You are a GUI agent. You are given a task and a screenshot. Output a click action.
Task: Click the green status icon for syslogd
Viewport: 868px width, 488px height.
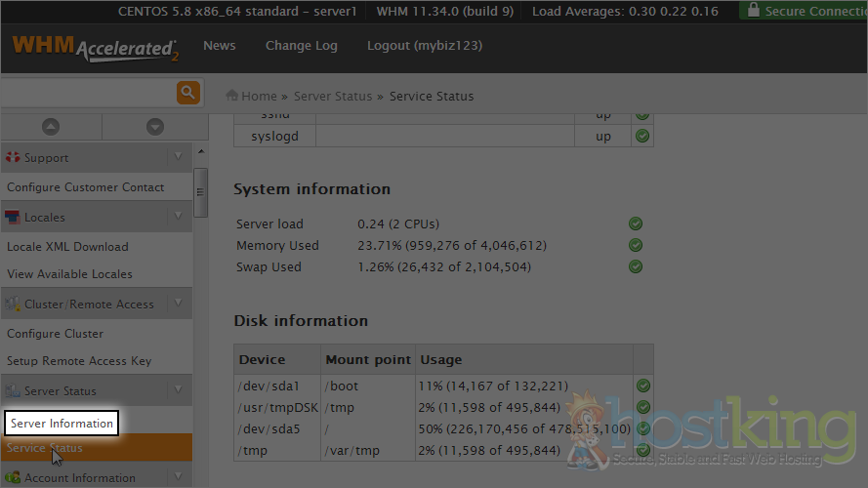click(642, 136)
